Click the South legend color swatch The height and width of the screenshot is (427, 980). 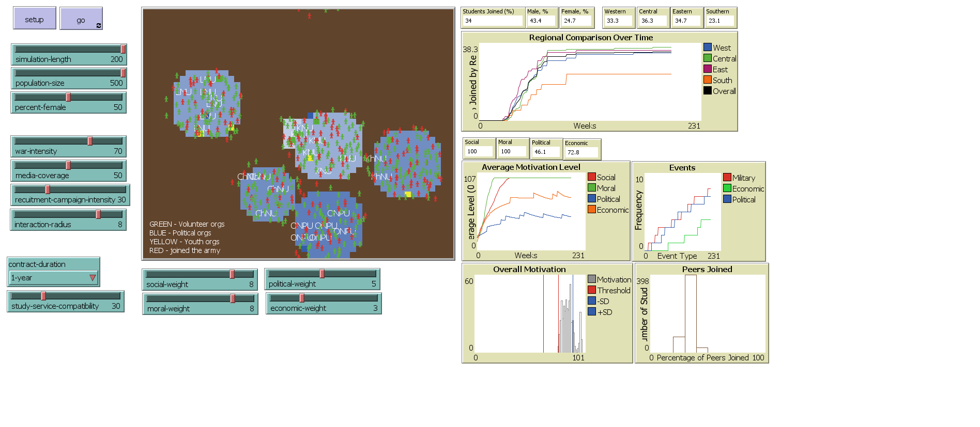click(707, 80)
